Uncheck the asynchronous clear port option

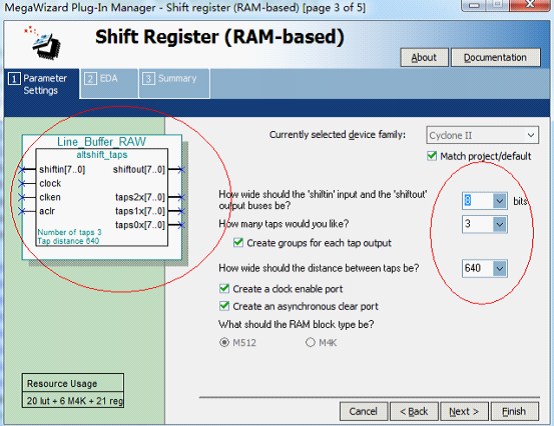pos(224,306)
